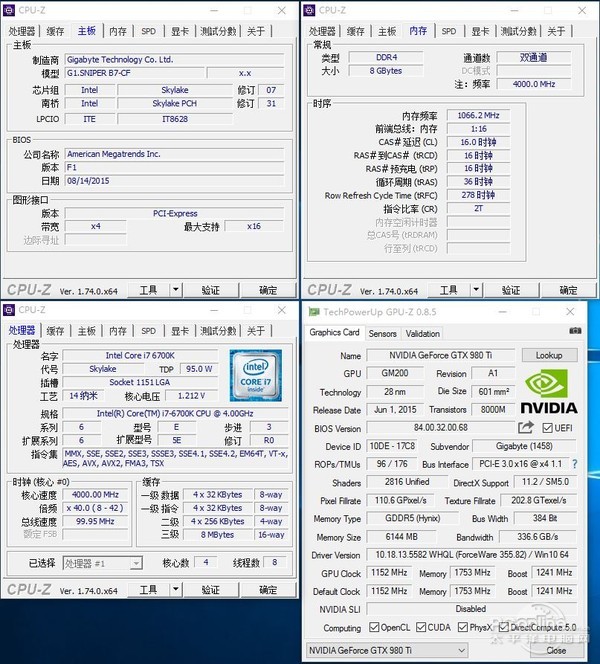Click the Lookup button in GPU-Z
This screenshot has height=664, width=600.
[x=549, y=355]
